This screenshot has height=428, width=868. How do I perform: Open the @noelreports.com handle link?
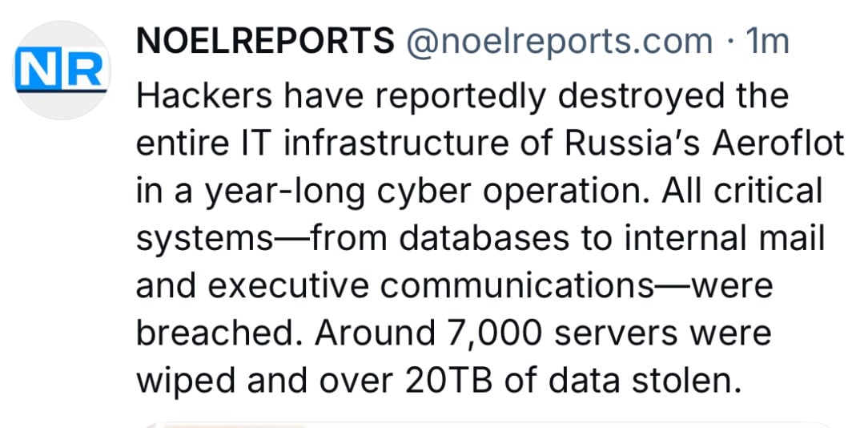pos(559,42)
